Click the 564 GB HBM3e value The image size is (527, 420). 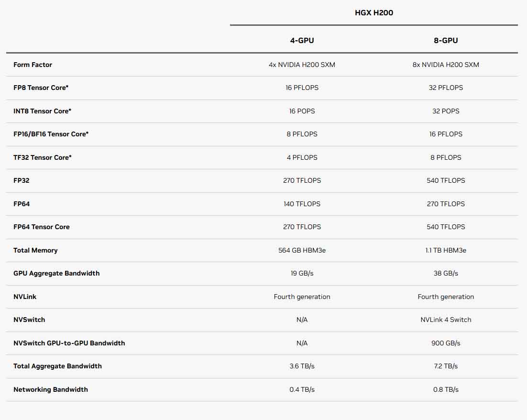(x=302, y=250)
